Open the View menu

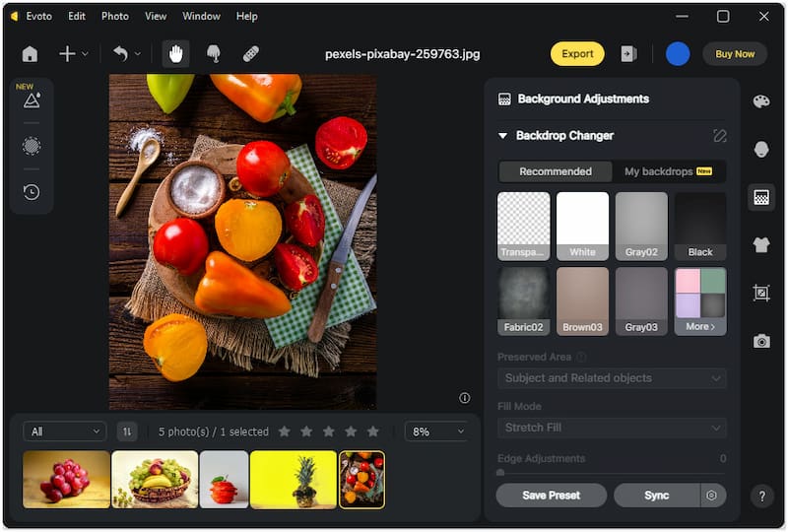click(x=156, y=17)
